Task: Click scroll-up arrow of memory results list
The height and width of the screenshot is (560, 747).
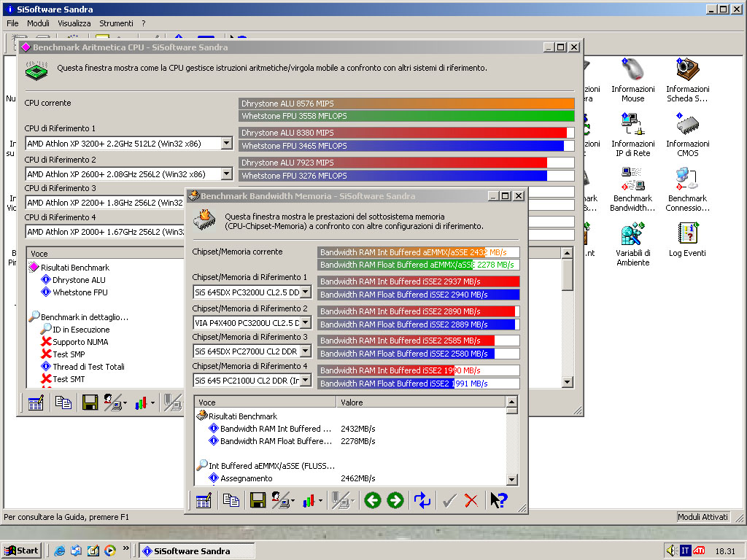Action: click(x=511, y=402)
